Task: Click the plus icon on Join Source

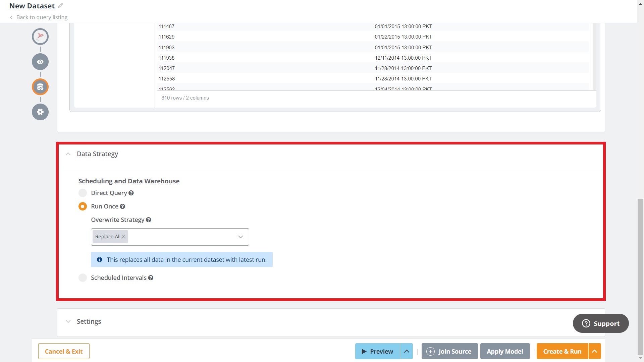Action: pos(430,352)
